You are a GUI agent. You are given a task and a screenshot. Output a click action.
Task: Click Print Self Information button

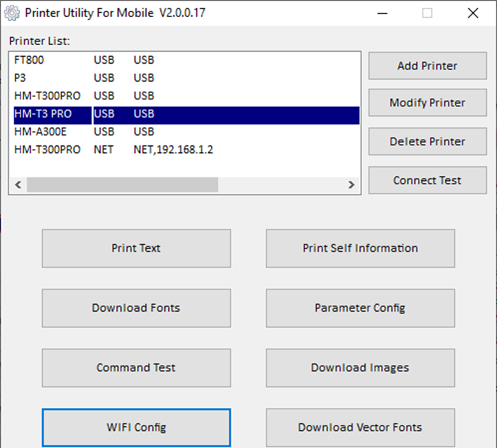(360, 249)
